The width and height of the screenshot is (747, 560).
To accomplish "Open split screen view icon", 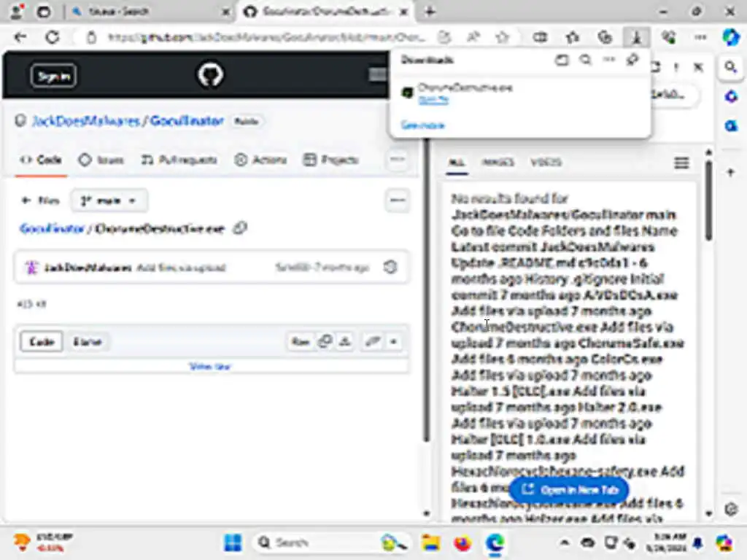I will pyautogui.click(x=539, y=37).
